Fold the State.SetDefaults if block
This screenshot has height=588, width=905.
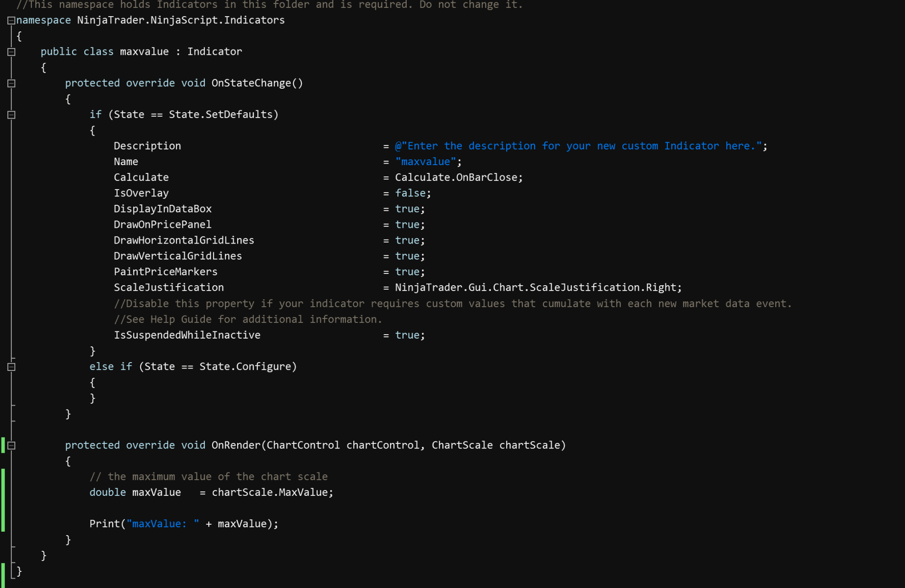point(11,115)
